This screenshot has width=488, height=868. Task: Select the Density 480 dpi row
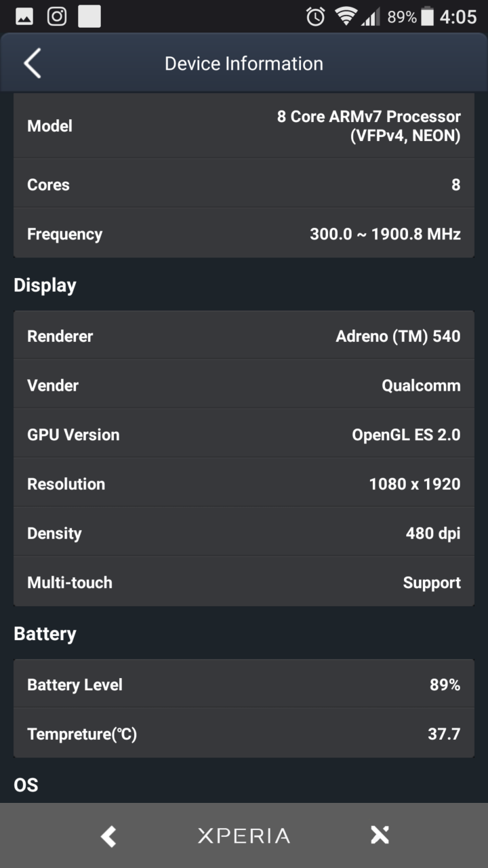[x=244, y=533]
